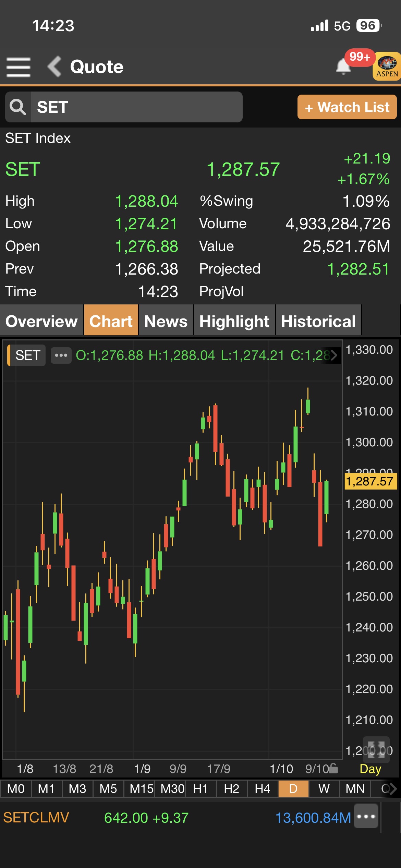Tap the ASPEN logo icon

click(x=387, y=66)
